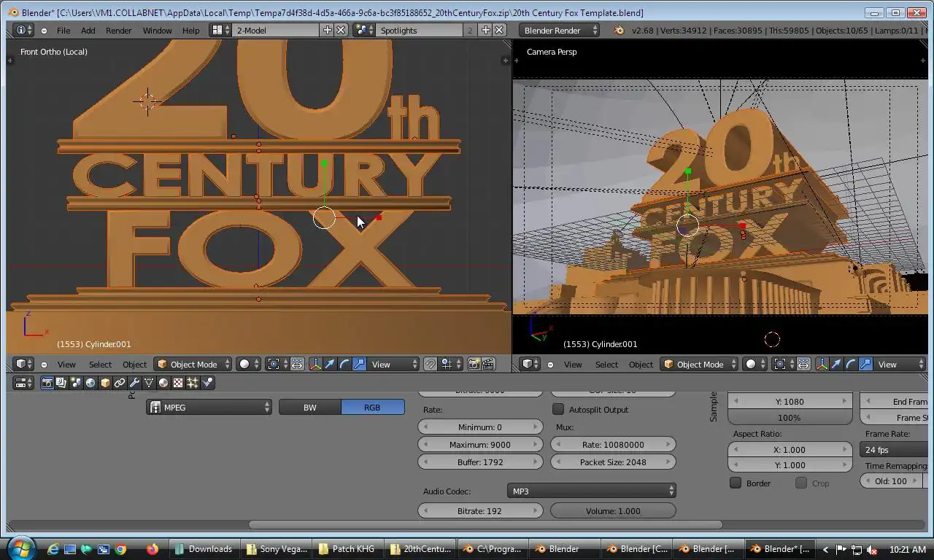934x560 pixels.
Task: Select RGB color mode
Action: tap(372, 408)
